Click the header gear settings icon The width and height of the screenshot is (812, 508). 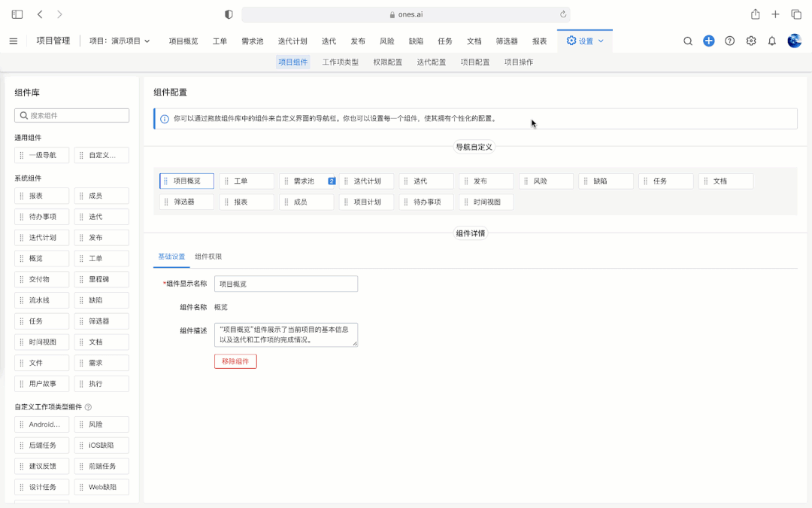pos(751,41)
